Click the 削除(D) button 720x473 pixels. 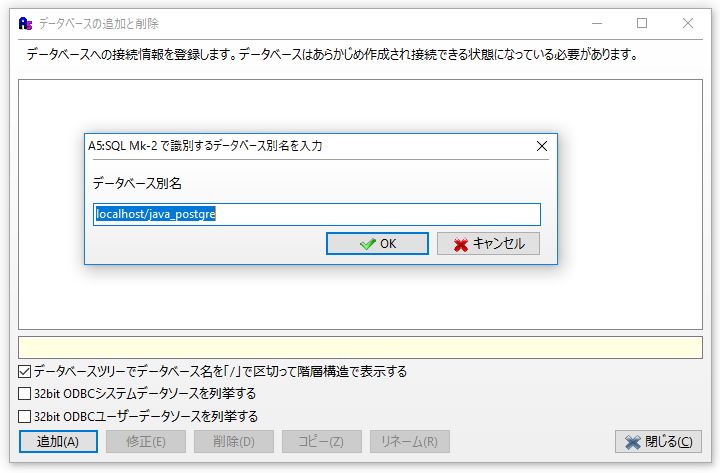234,441
